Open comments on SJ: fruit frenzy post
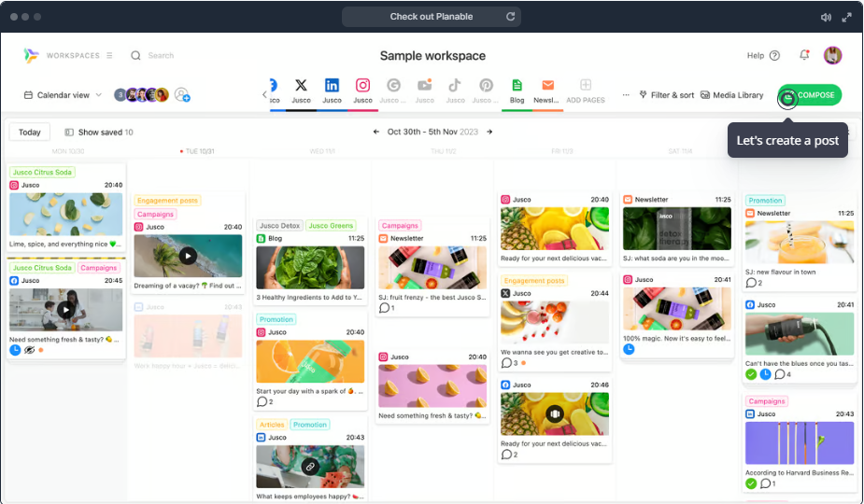The height and width of the screenshot is (504, 864). [x=387, y=308]
